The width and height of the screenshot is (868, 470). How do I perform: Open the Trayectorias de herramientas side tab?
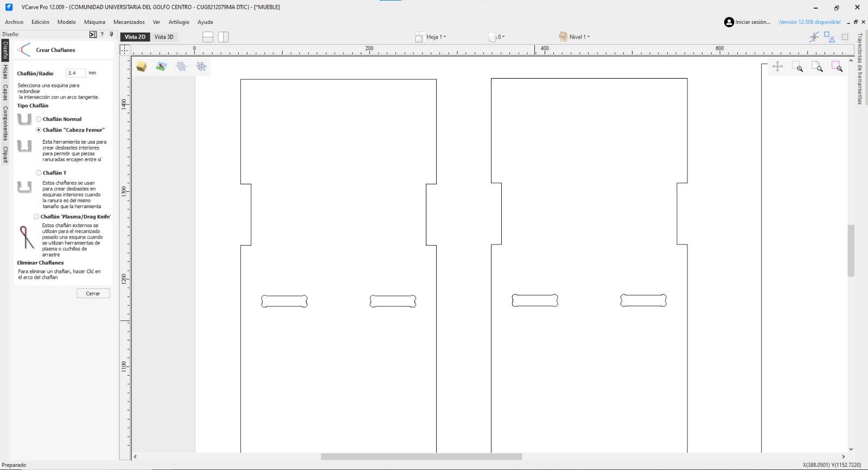860,69
